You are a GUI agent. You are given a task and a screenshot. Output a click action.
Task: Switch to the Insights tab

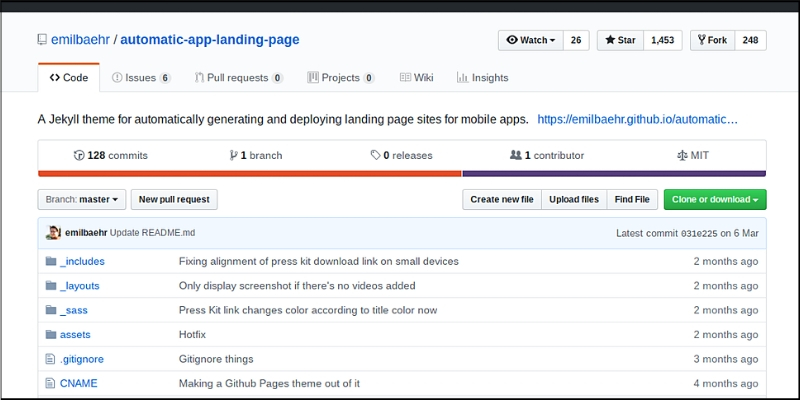483,78
